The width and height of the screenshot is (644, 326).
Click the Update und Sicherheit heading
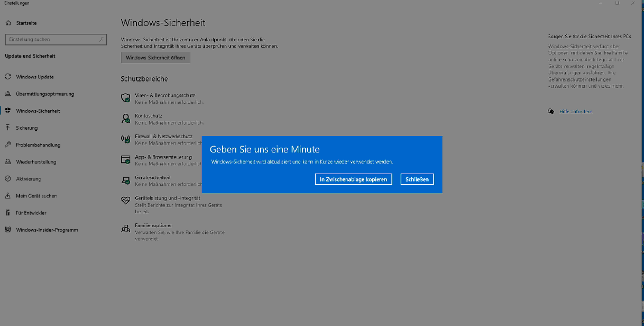click(30, 56)
